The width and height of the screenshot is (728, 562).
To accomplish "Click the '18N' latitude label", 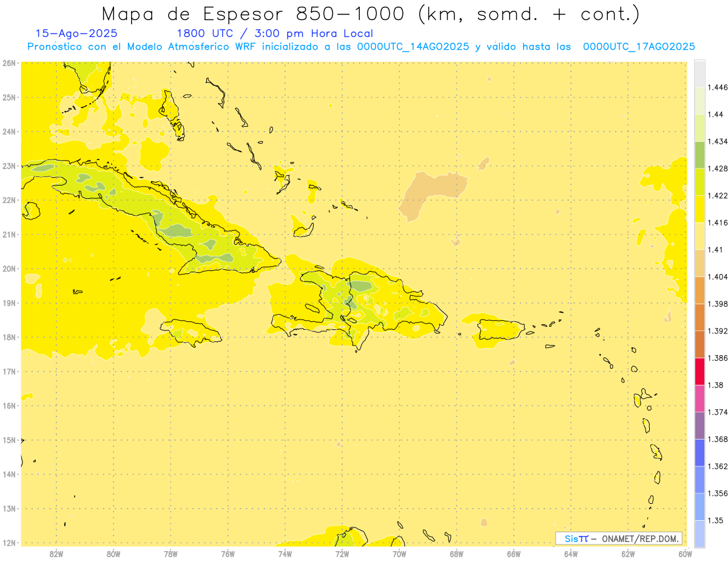I will (9, 337).
